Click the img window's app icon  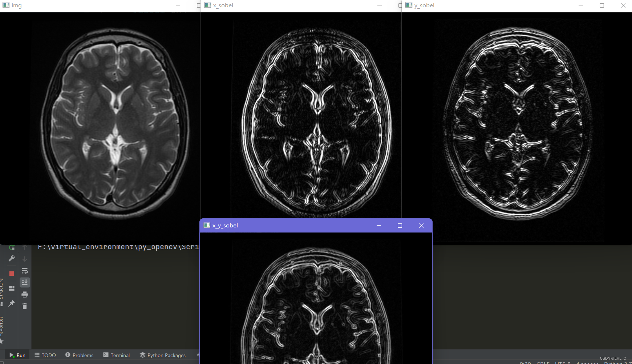6,5
